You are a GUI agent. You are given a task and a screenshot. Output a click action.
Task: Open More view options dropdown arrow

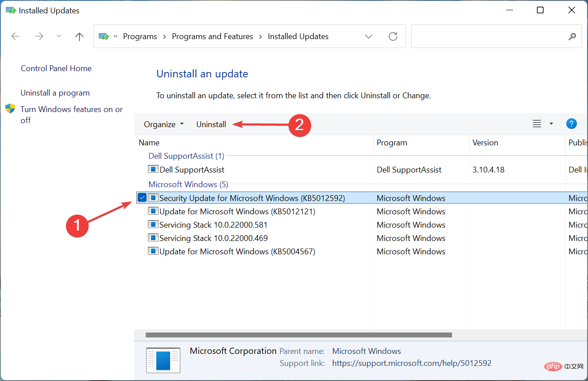[x=551, y=124]
